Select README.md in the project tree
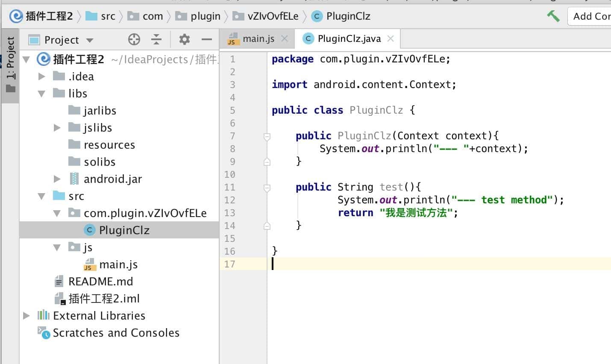611x364 pixels. [101, 282]
